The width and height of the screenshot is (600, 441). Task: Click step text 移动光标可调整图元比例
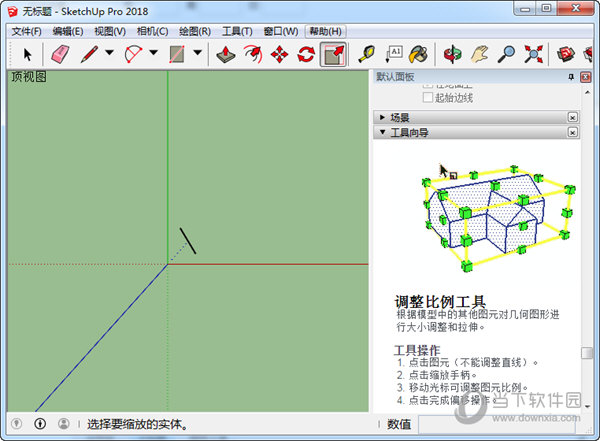(x=466, y=387)
